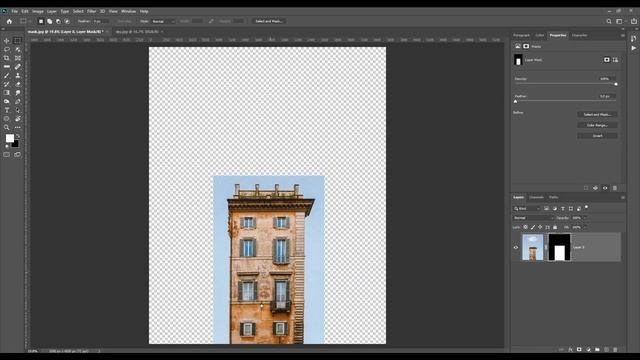
Task: Open the Edit Toolbar three-dots menu
Action: click(x=18, y=127)
